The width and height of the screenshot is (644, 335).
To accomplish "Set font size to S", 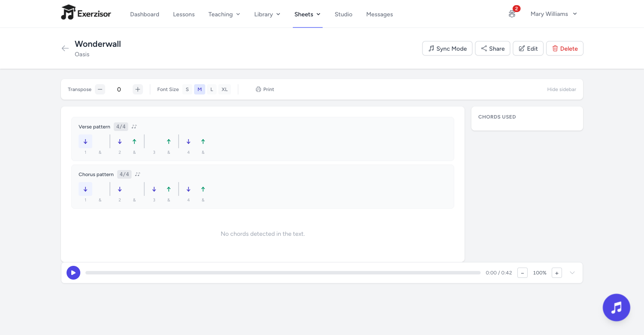I will 187,89.
